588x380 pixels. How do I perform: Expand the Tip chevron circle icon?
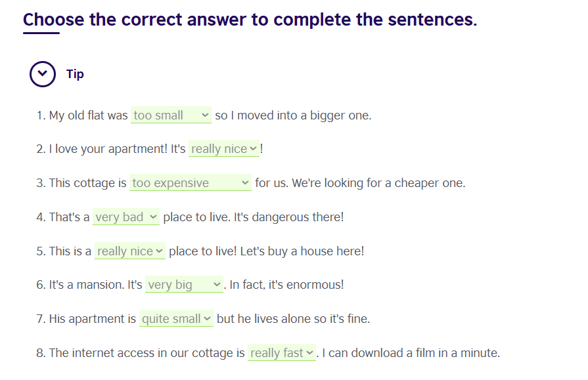pyautogui.click(x=43, y=74)
